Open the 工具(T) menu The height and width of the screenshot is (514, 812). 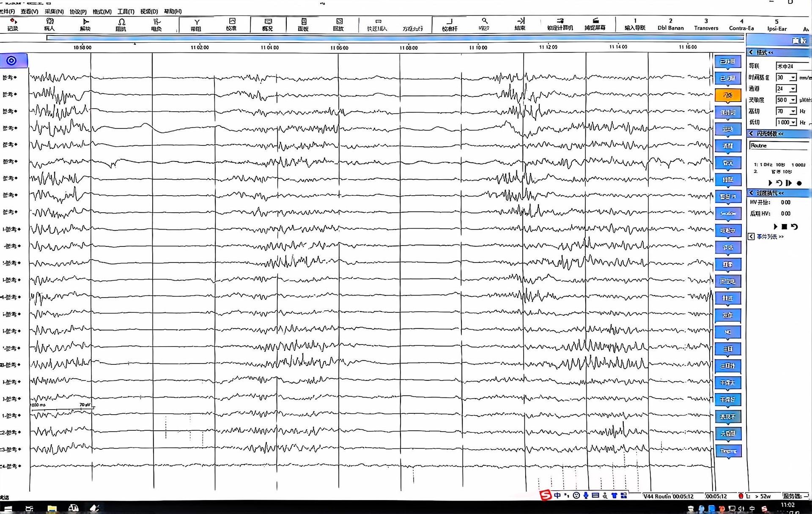point(126,11)
